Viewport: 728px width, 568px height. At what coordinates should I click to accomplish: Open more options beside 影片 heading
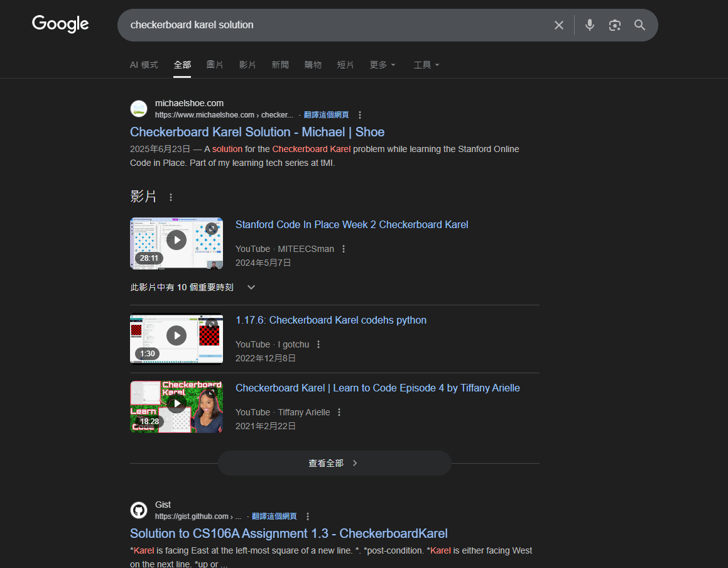pyautogui.click(x=171, y=197)
